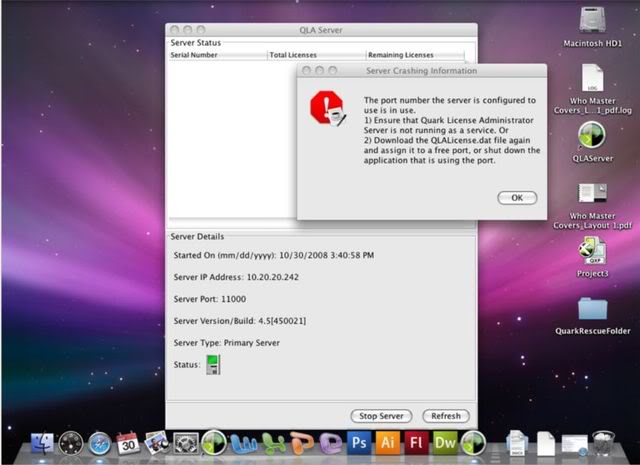Open iCal calendar in the Dock
The height and width of the screenshot is (465, 640).
click(x=128, y=443)
